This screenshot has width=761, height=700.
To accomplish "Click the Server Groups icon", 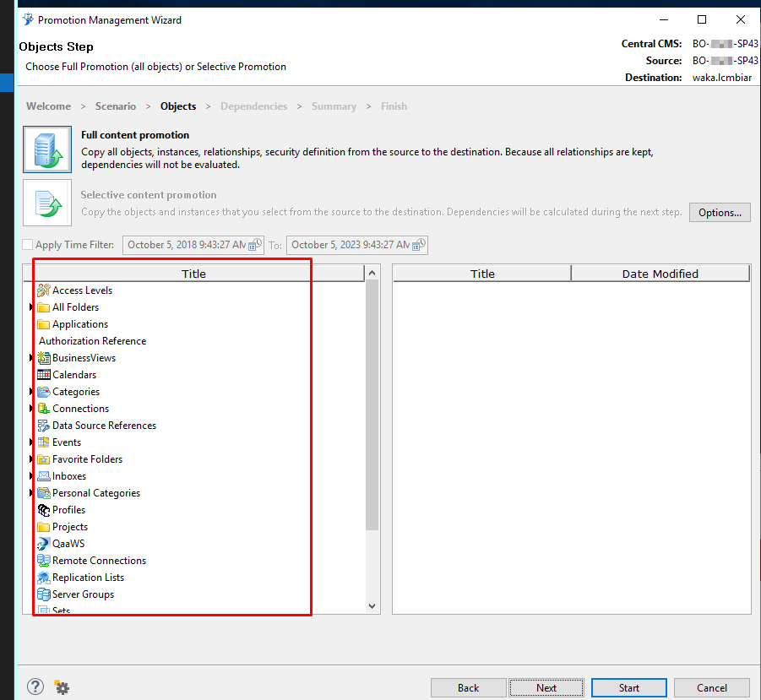I will pos(44,594).
